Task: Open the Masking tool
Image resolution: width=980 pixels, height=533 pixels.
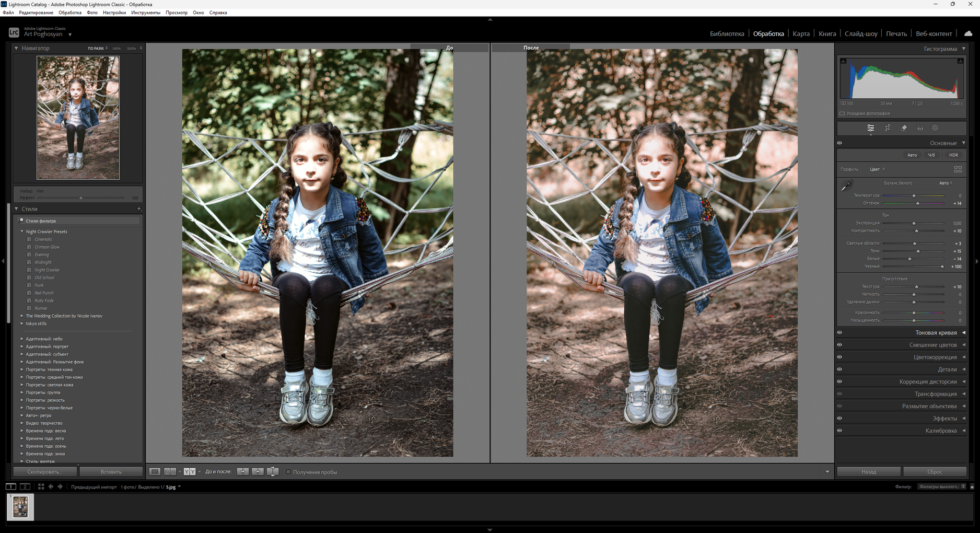Action: pyautogui.click(x=935, y=128)
